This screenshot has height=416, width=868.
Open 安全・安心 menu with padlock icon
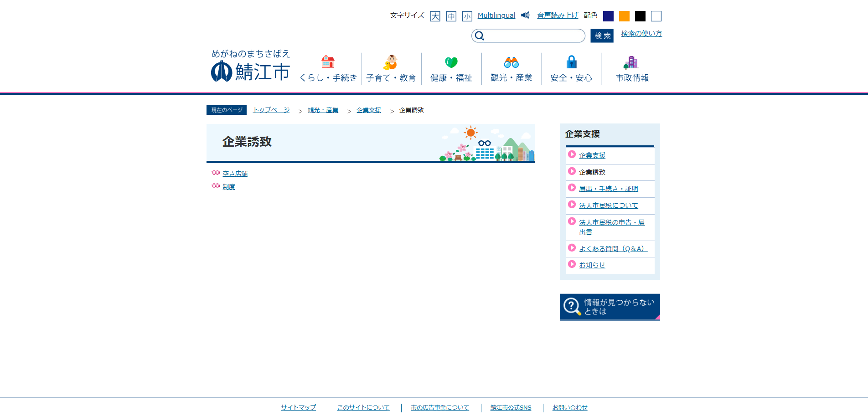[571, 69]
